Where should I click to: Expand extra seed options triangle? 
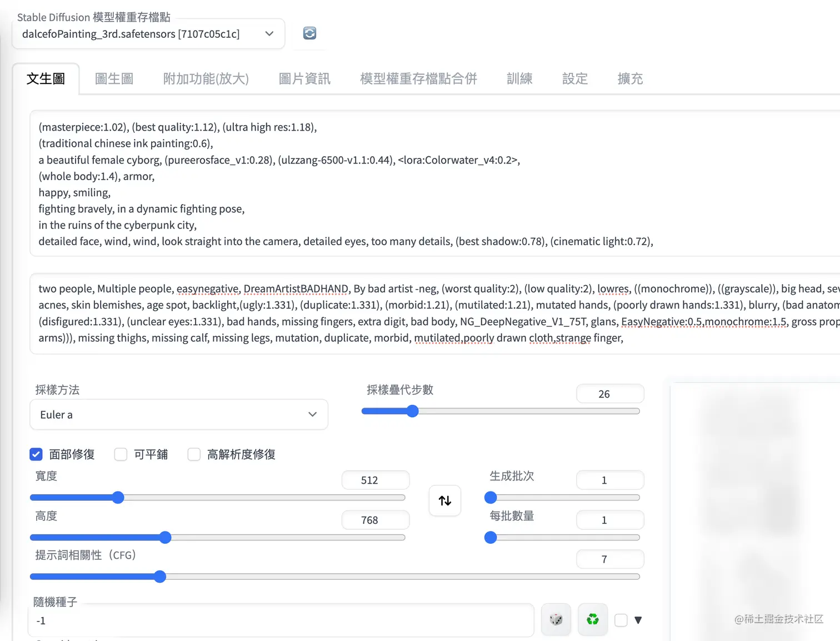pyautogui.click(x=638, y=620)
